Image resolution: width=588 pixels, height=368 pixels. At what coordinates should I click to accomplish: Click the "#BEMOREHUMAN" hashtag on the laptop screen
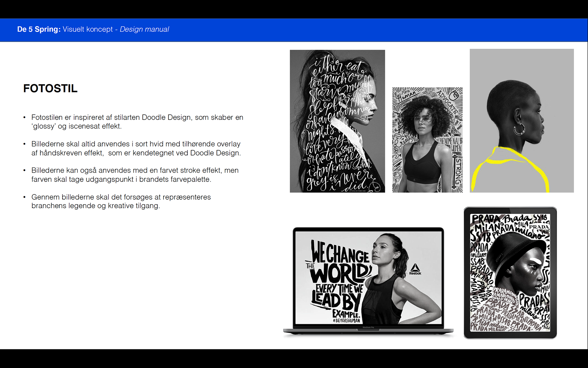tap(346, 320)
